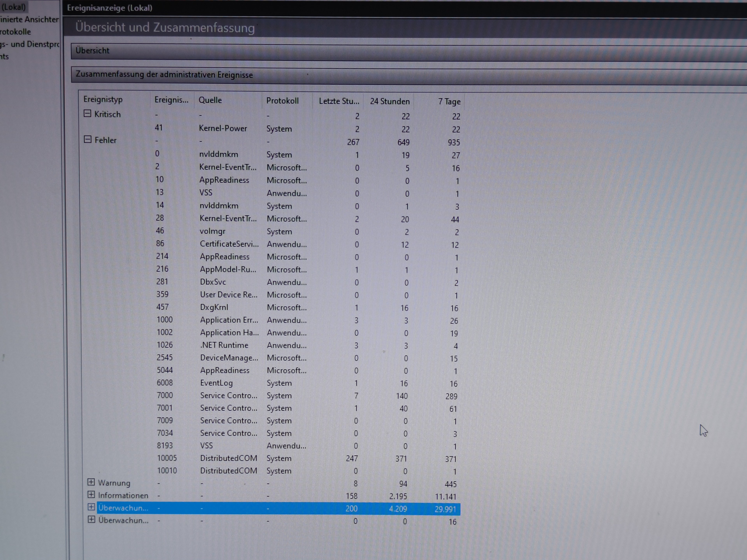Collapse the Übersicht section header
Screen dimensions: 747x560
(x=93, y=51)
